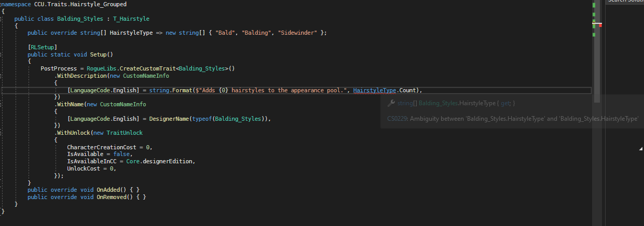Screen dimensions: 644x226
Task: Click CCU.Traits.Hairstyle_Grouped namespace name
Action: [x=80, y=4]
